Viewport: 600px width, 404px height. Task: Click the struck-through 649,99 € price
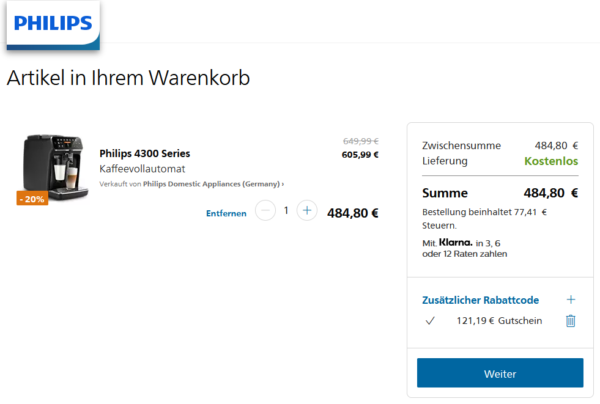click(x=360, y=141)
